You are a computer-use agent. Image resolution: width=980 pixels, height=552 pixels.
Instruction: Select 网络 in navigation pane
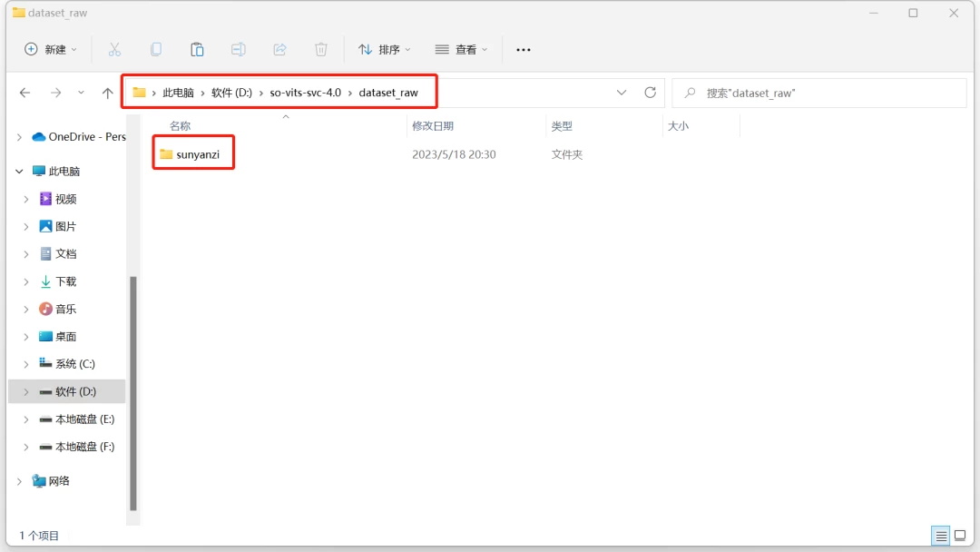[x=51, y=481]
